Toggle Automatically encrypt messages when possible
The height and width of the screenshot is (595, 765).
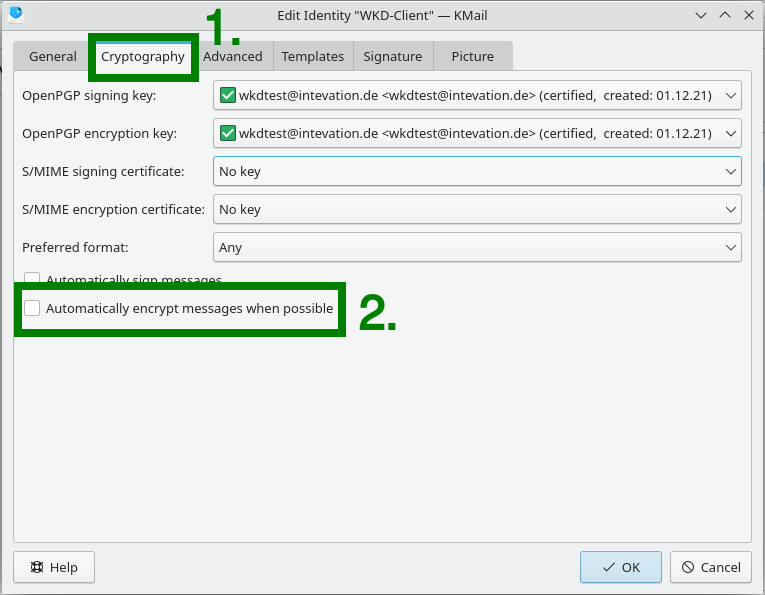point(32,309)
